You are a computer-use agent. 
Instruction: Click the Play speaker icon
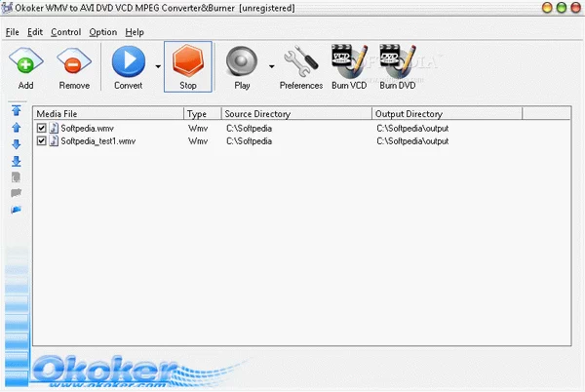point(242,61)
